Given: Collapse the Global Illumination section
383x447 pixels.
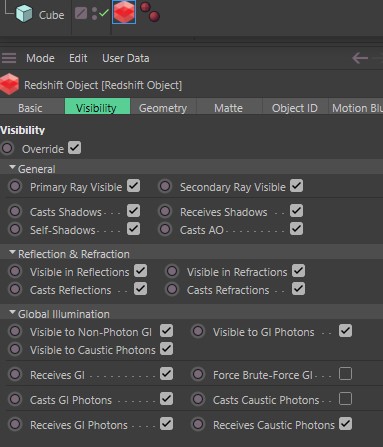Looking at the screenshot, I should click(13, 313).
